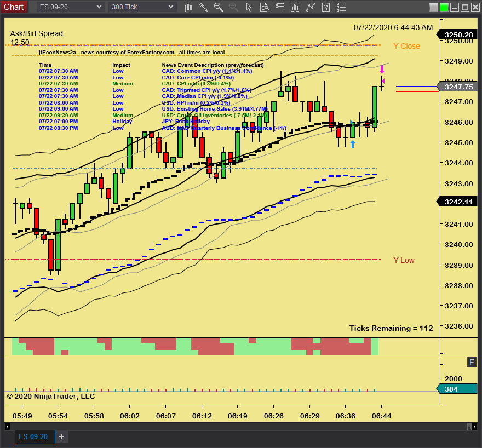Open the Indicators dialog icon
This screenshot has width=482, height=448.
[x=311, y=7]
